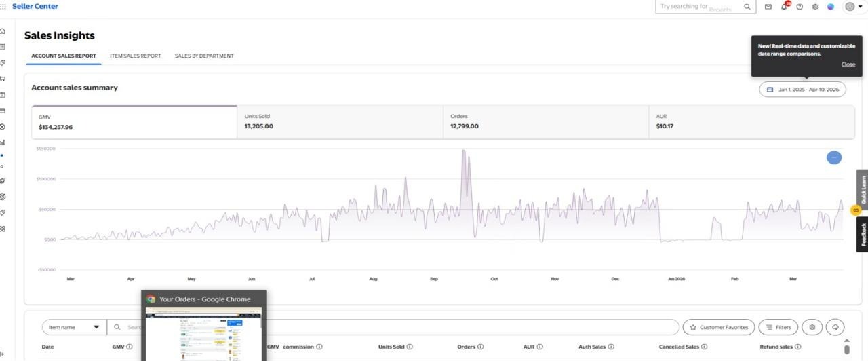Click the blue circle button on the chart

click(834, 157)
